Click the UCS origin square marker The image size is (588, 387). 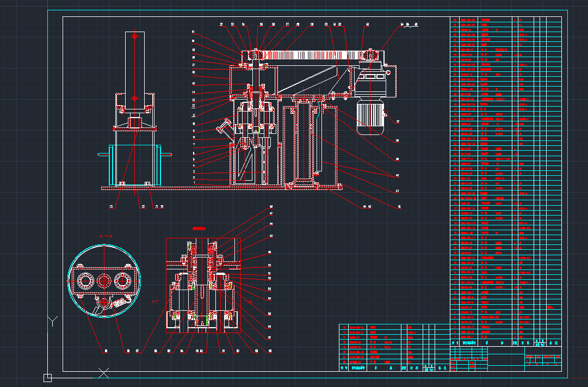48,378
